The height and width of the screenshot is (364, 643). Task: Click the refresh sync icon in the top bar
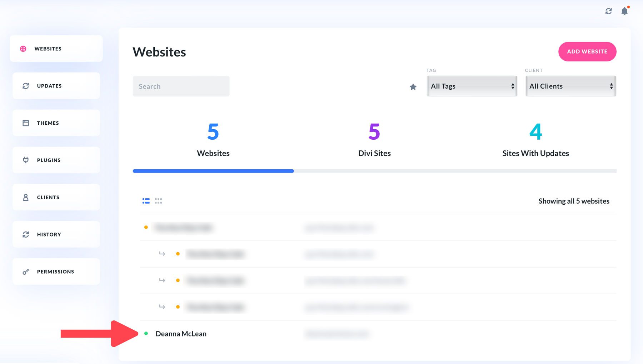(x=608, y=11)
